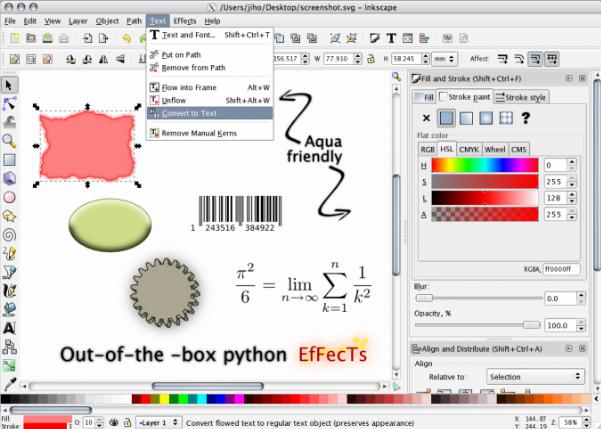Open the zoom percentage stepper
601x429 pixels.
click(585, 422)
